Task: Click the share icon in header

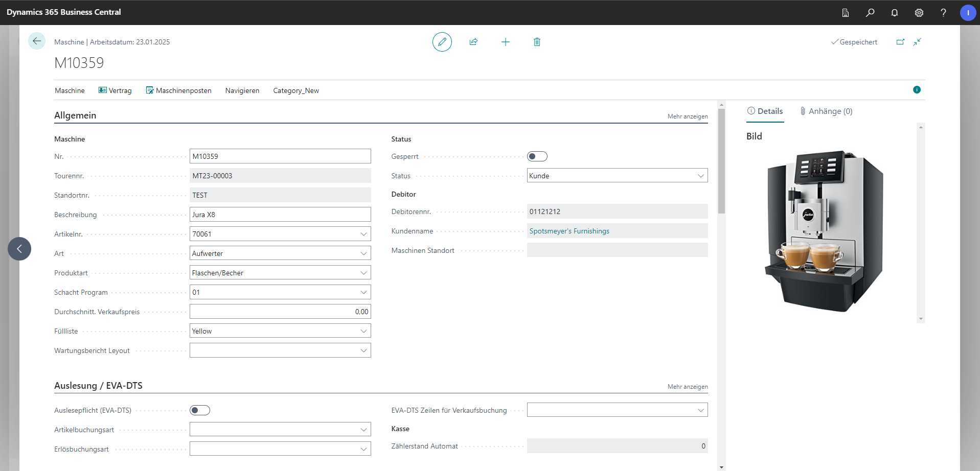Action: pos(473,42)
